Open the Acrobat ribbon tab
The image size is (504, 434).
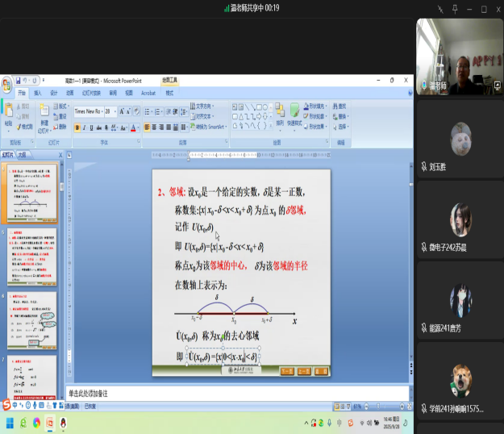pyautogui.click(x=148, y=93)
